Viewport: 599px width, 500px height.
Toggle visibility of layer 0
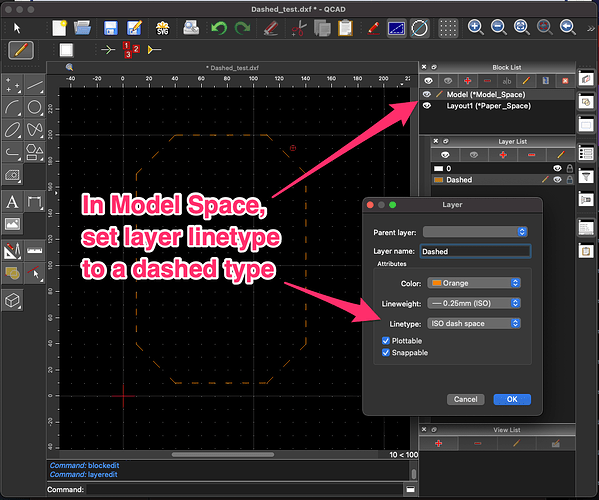pyautogui.click(x=557, y=168)
